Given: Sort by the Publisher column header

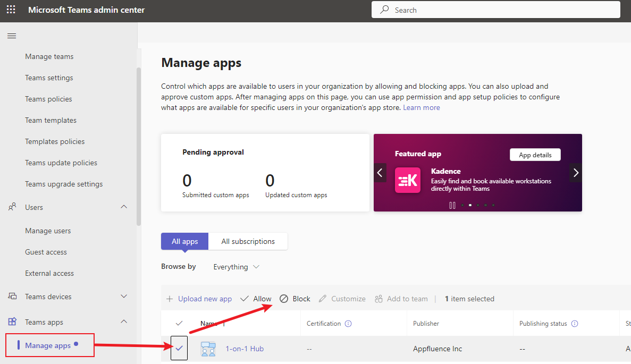Looking at the screenshot, I should [426, 324].
